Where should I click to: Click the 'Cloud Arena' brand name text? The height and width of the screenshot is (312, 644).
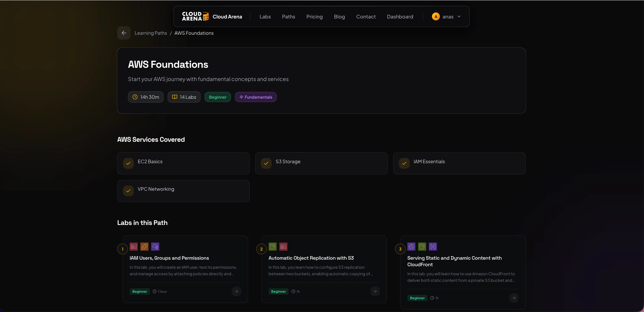click(x=227, y=16)
